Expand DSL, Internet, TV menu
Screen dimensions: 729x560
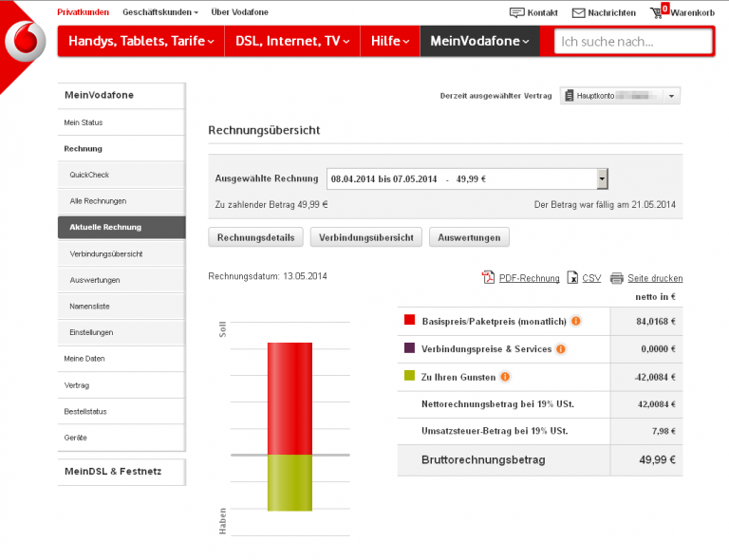pyautogui.click(x=292, y=41)
